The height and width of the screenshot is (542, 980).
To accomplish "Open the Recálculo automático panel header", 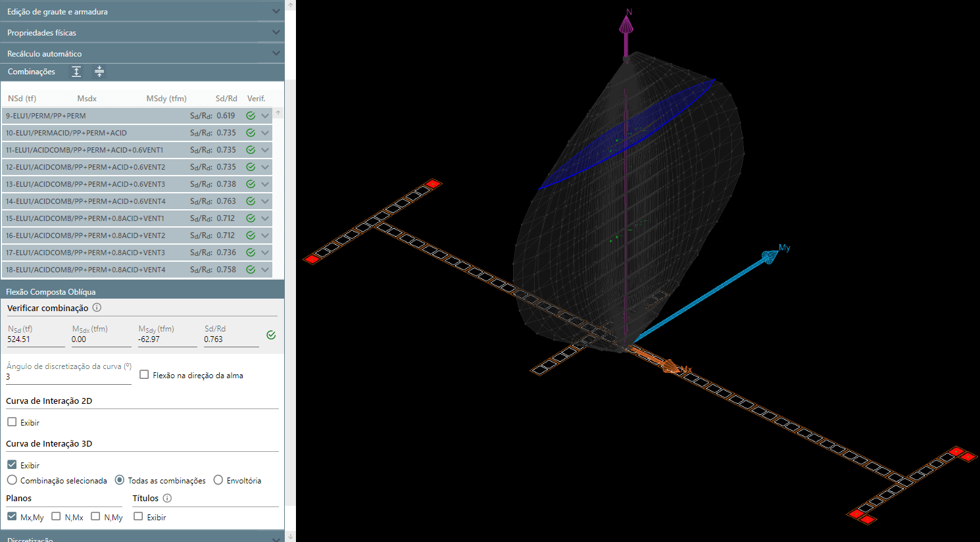I will (142, 53).
